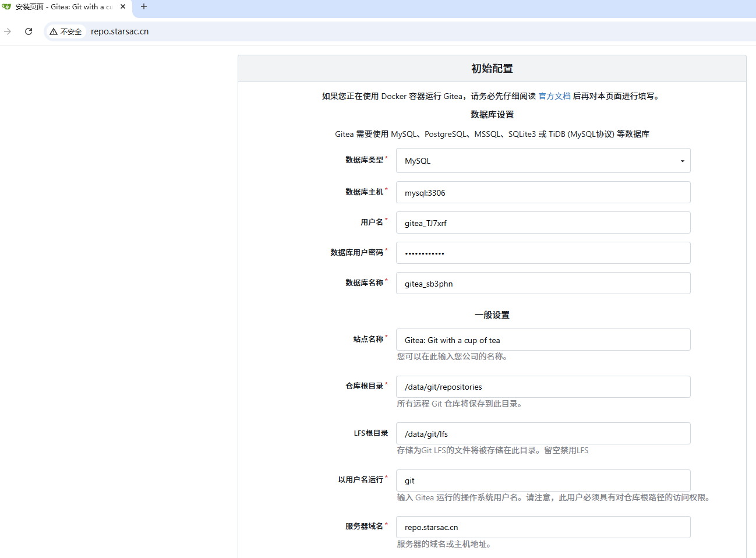Viewport: 756px width, 558px height.
Task: Click the 数据库主机 field containing mysql:3306
Action: 542,192
